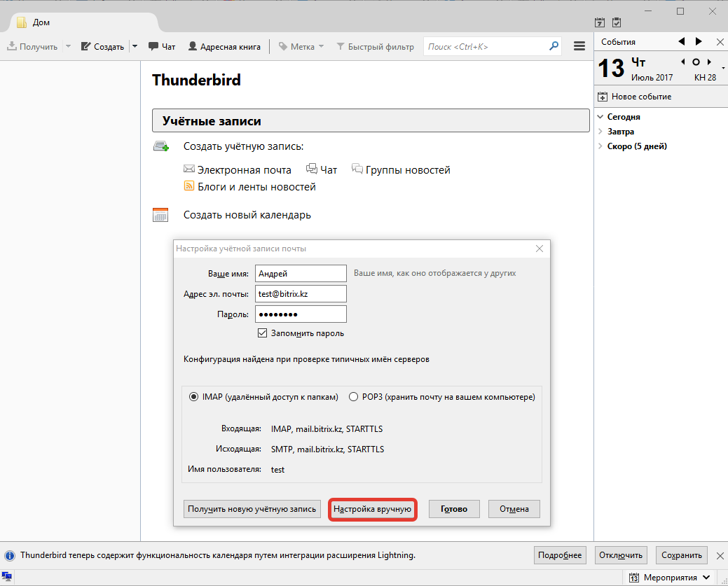Viewport: 728px width, 586px height.
Task: Click Блоги и ленты новостей link
Action: 249,186
